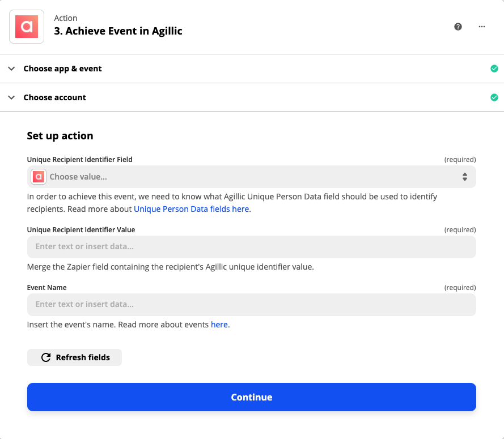
Task: Click the 'Set up action' heading
Action: point(60,136)
